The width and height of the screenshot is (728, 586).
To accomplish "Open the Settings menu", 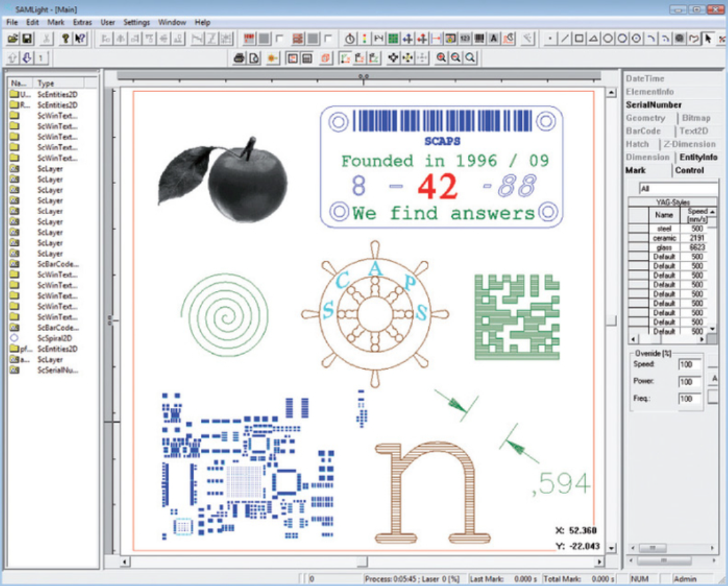I will pyautogui.click(x=137, y=22).
